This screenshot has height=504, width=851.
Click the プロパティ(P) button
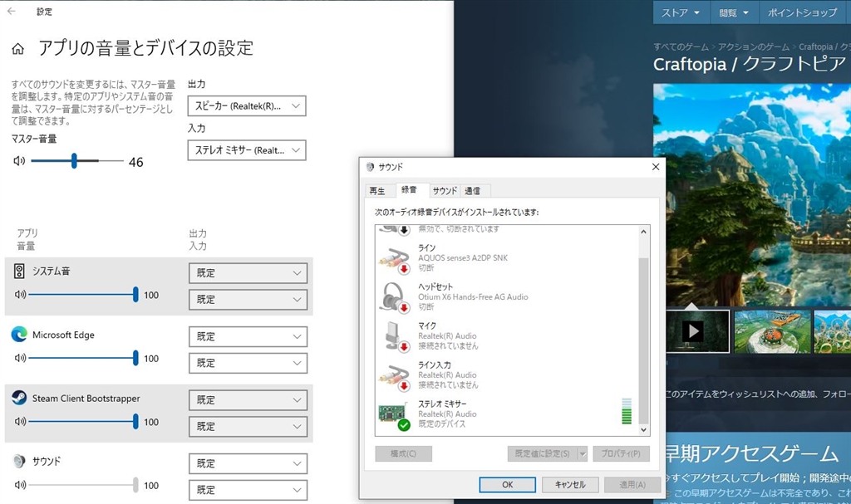(x=621, y=453)
